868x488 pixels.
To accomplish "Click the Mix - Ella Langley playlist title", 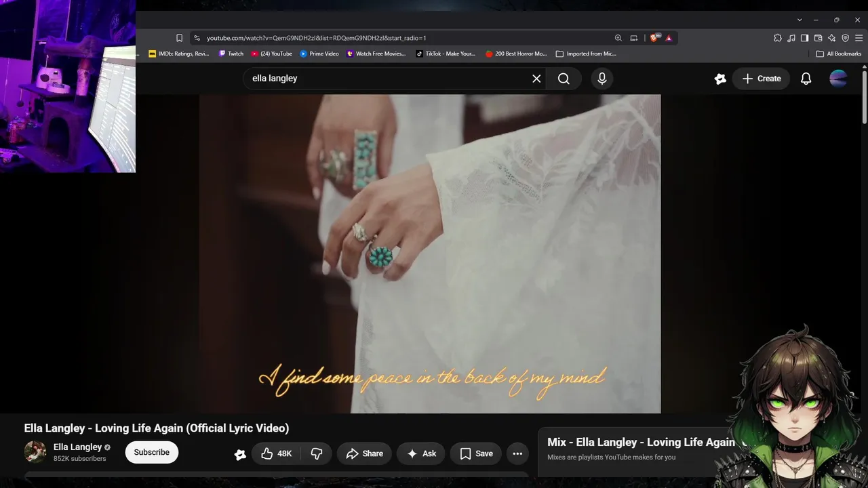I will tap(641, 442).
